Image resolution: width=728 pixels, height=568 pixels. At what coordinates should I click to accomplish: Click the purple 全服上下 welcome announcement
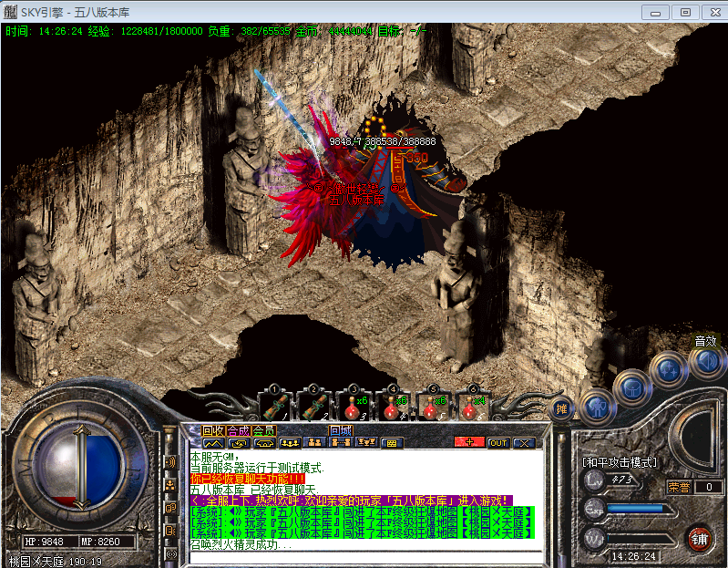(352, 501)
